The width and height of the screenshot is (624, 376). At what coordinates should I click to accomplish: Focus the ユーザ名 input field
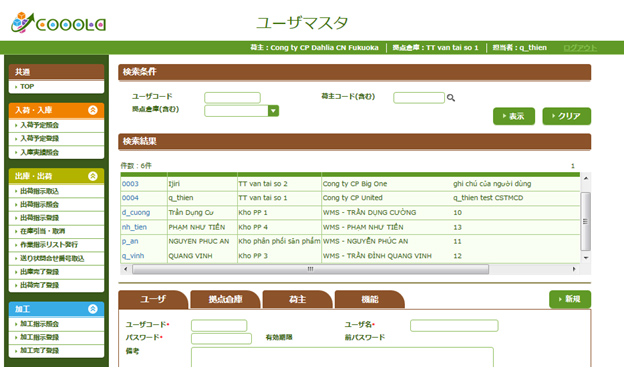click(454, 325)
